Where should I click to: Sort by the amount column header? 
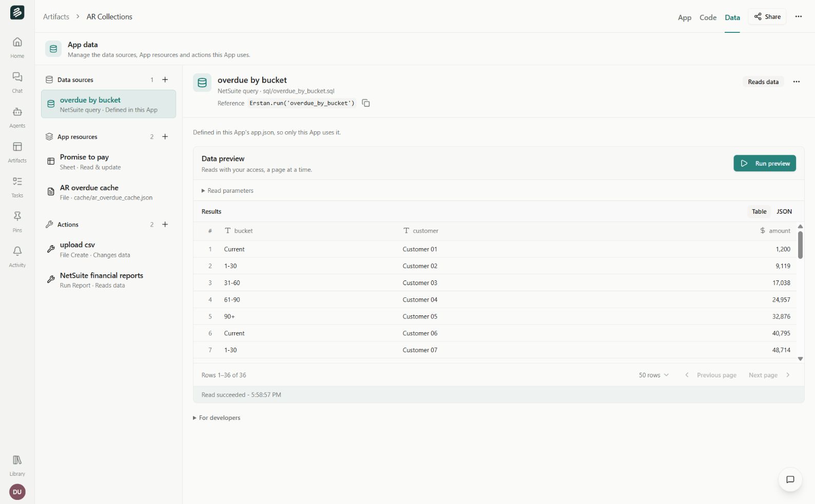[775, 231]
